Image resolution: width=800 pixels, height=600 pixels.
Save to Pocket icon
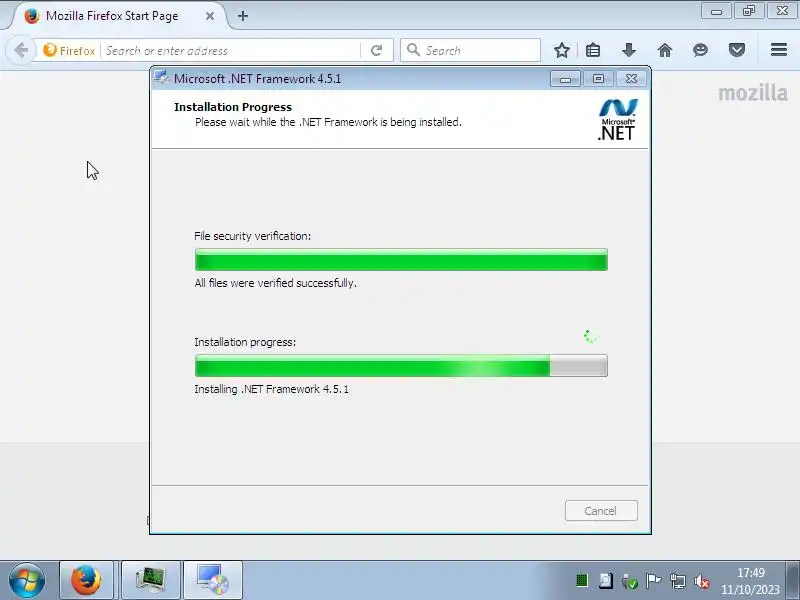tap(737, 50)
